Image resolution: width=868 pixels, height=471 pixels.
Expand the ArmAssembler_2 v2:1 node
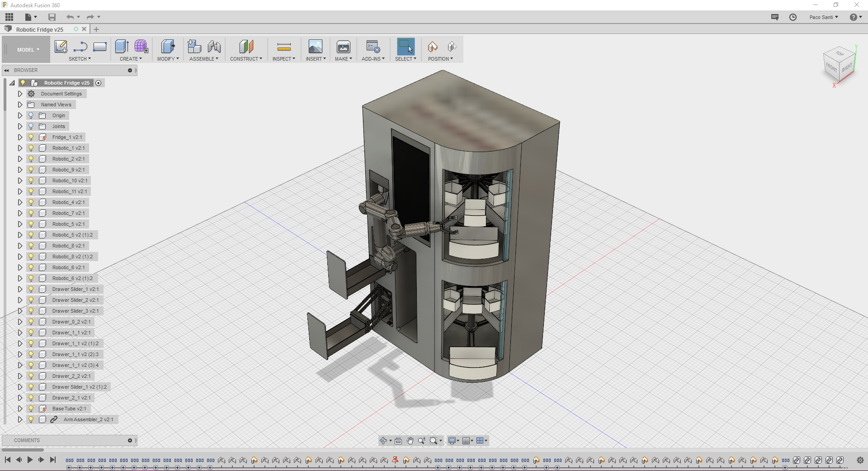tap(20, 419)
